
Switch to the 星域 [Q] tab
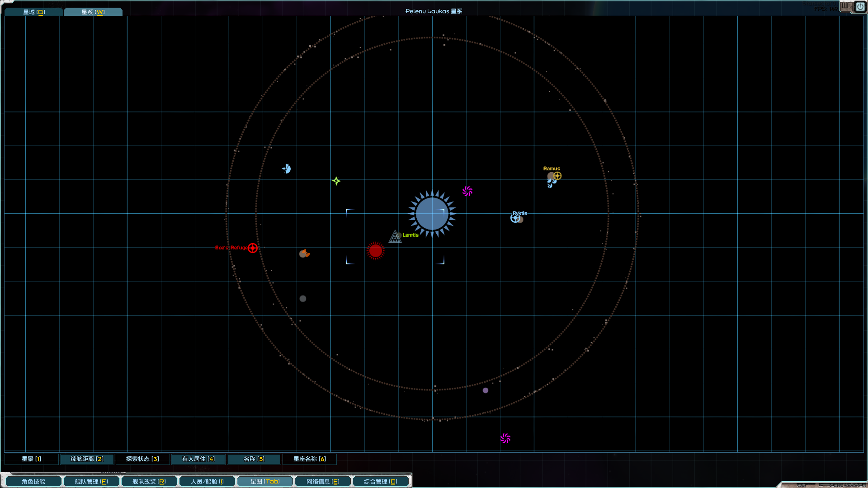coord(34,12)
